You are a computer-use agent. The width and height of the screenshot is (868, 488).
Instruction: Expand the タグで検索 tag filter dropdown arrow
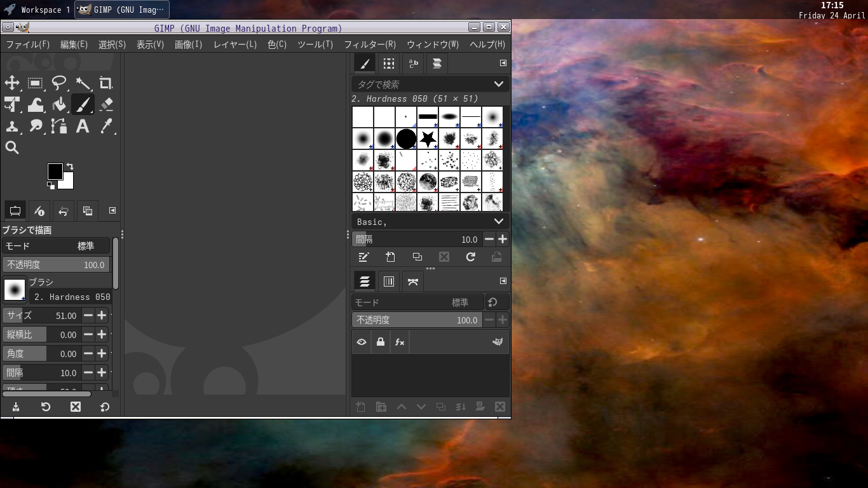click(x=499, y=84)
